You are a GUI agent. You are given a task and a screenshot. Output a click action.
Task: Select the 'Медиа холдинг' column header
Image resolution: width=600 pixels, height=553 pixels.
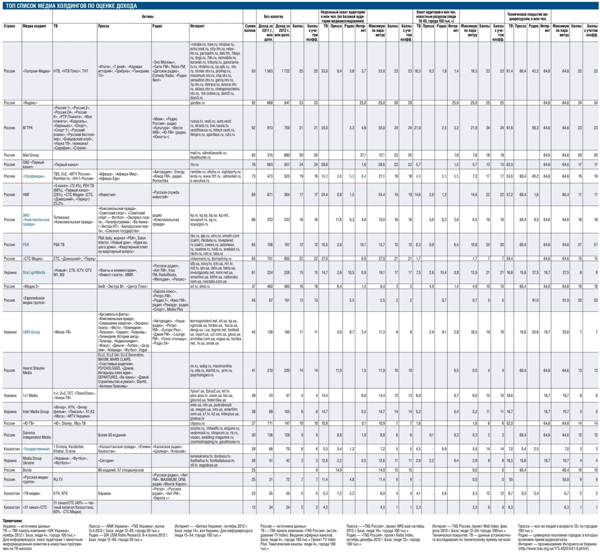pos(35,25)
